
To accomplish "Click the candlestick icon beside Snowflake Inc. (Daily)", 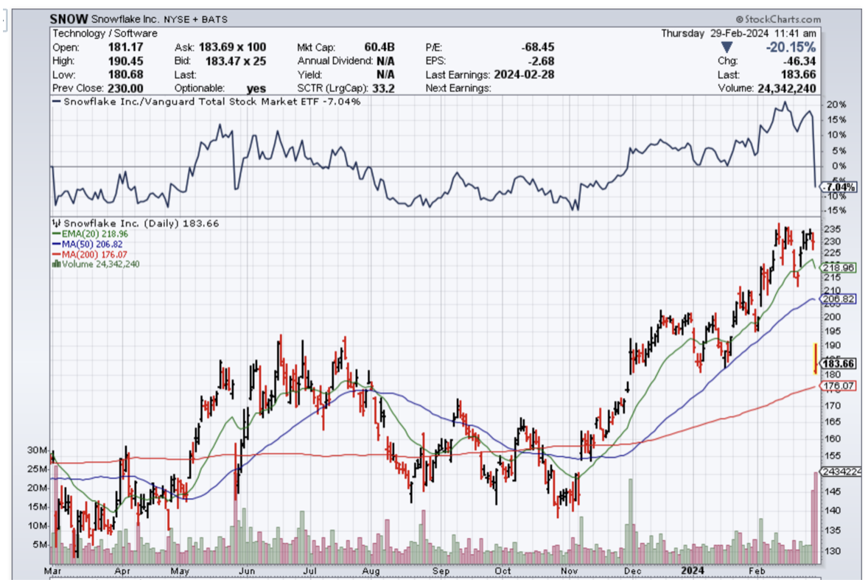I will [57, 223].
